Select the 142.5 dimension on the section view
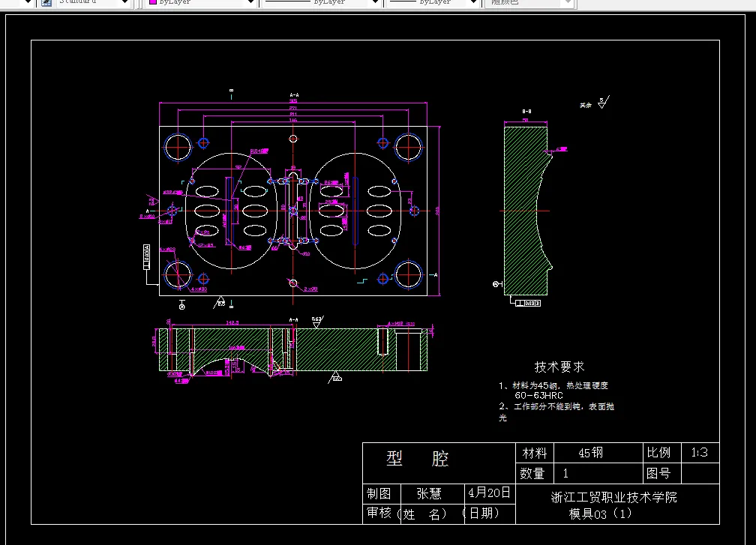 click(x=232, y=323)
